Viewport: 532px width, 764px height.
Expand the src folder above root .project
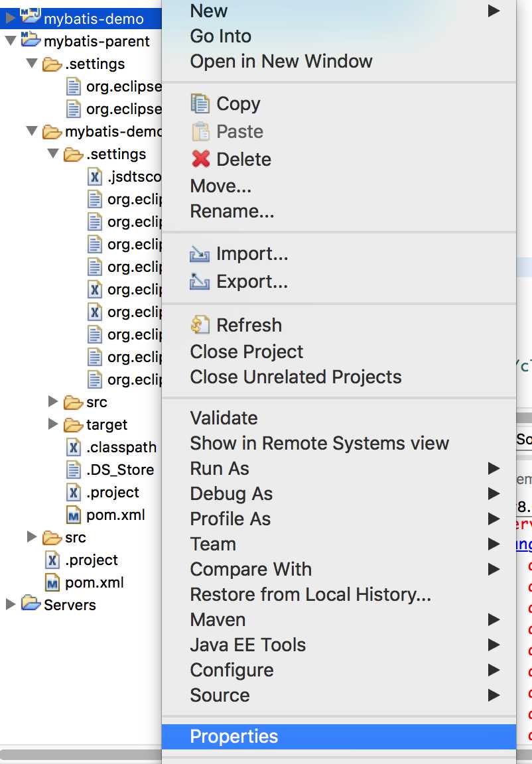click(31, 537)
